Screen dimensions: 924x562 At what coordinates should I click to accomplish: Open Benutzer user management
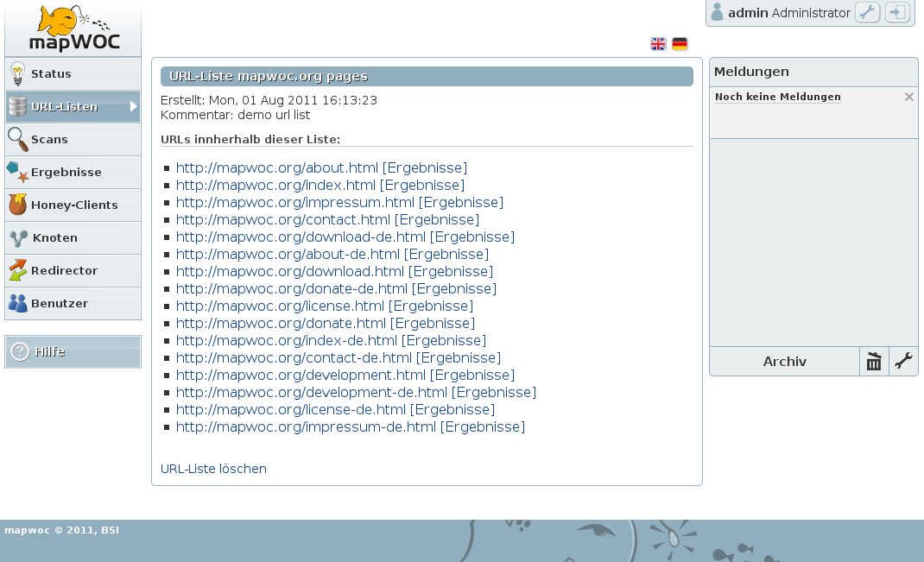(73, 304)
